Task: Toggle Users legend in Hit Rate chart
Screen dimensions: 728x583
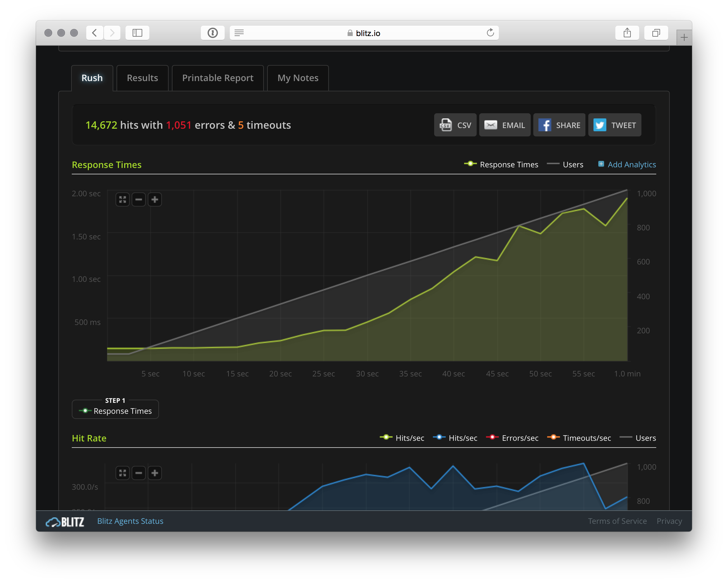Action: pos(638,438)
